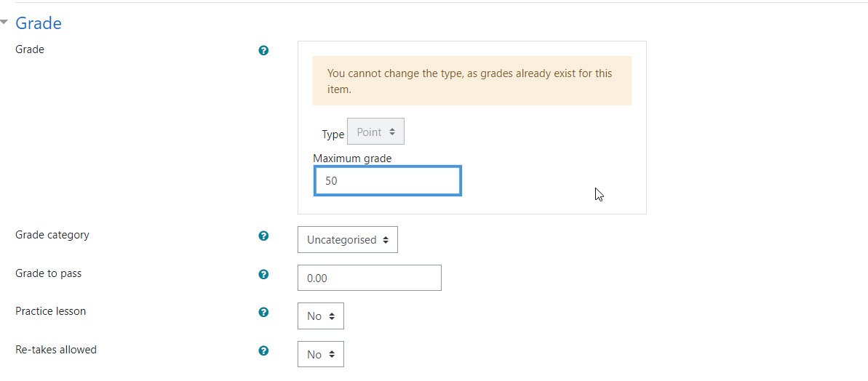Open help icon beside Grade category
Screen dimensions: 868x381
pos(263,236)
